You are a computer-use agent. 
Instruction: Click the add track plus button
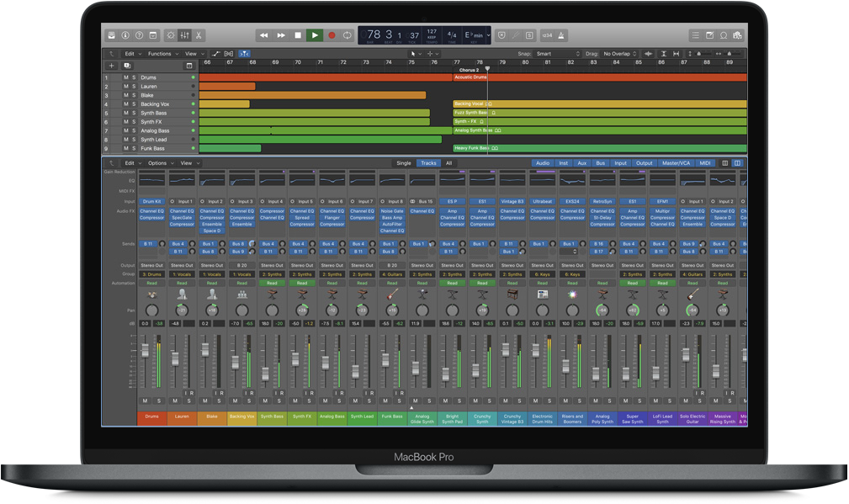(x=111, y=66)
